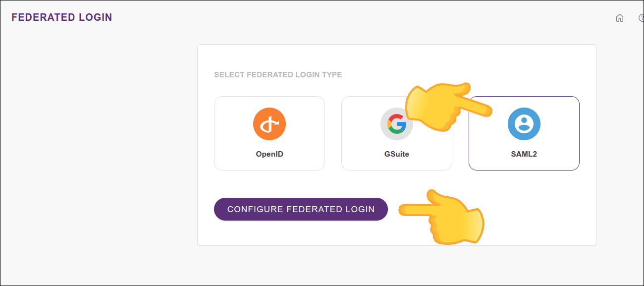This screenshot has height=286, width=644.
Task: Open the help question mark icon
Action: pos(642,18)
